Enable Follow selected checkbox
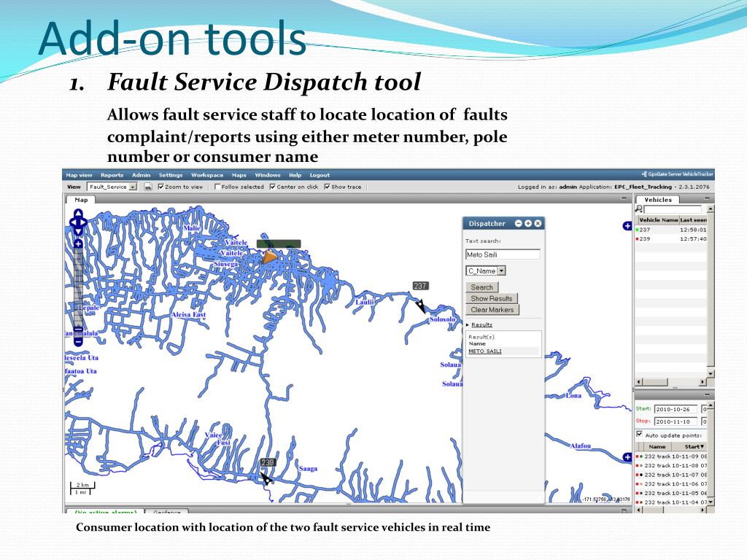 tap(217, 187)
